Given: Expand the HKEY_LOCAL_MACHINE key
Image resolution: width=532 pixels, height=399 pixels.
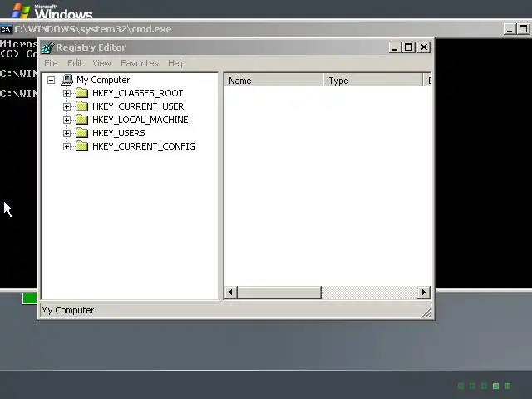Looking at the screenshot, I should point(66,120).
